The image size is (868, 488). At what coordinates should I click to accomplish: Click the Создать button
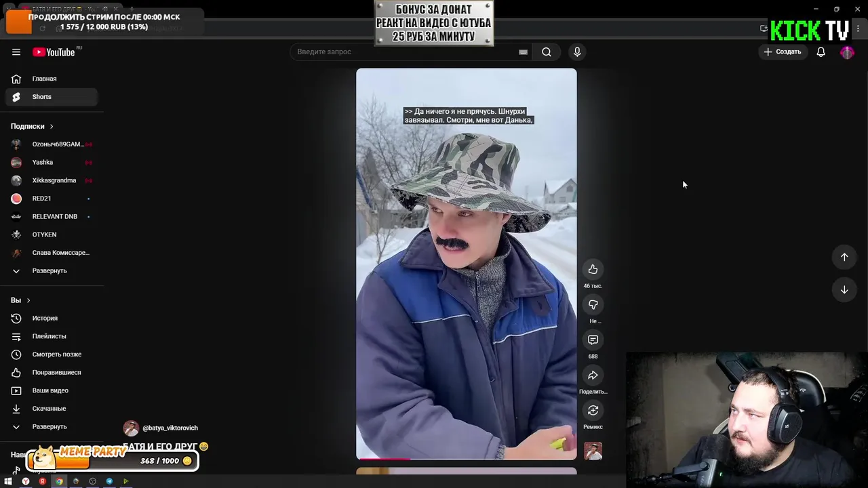(783, 52)
